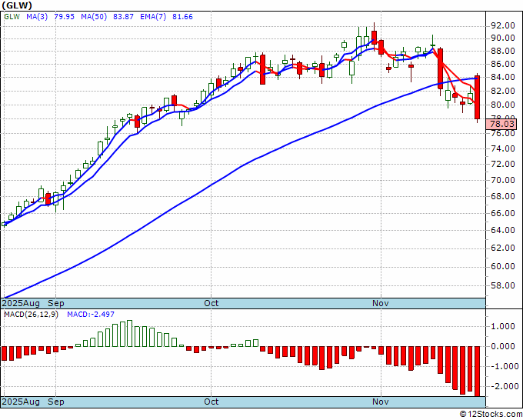Click the 90.00 price axis label

point(503,38)
